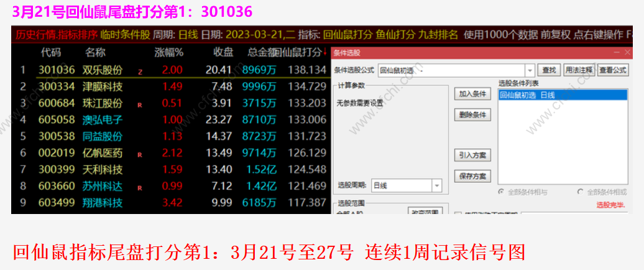The height and width of the screenshot is (270, 644).
Task: Click the score value 117.387
Action: point(307,203)
